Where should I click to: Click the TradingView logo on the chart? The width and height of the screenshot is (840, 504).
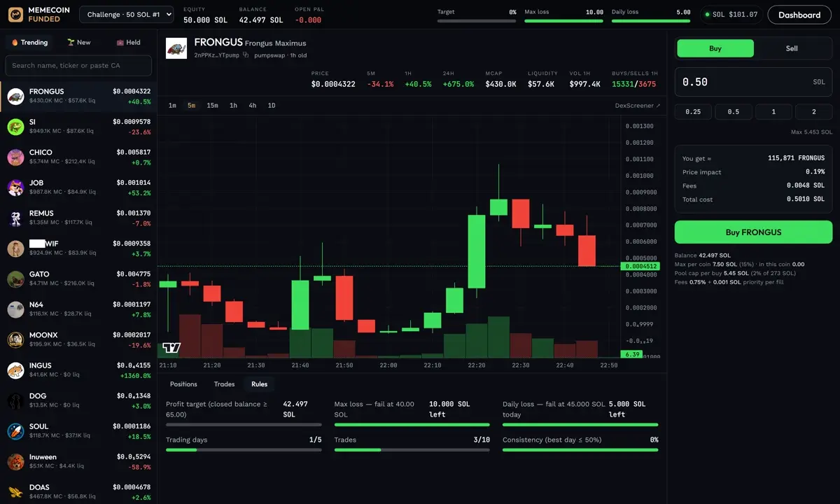171,347
